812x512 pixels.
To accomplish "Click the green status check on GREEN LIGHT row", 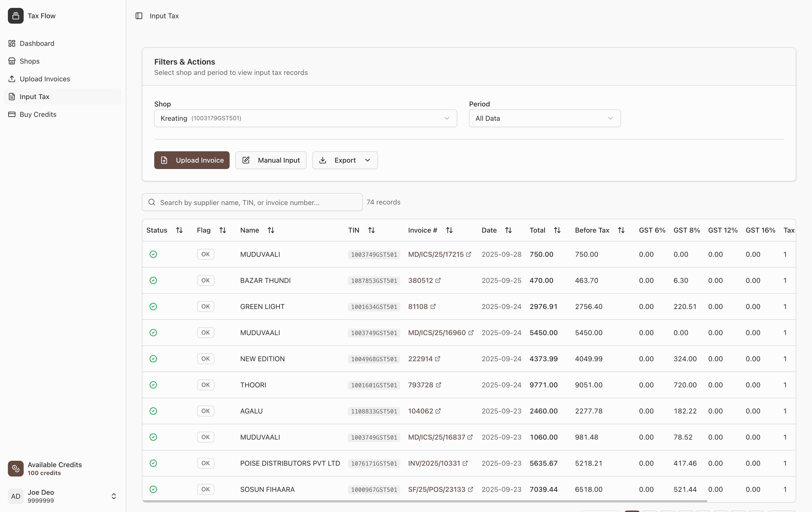I will click(153, 306).
